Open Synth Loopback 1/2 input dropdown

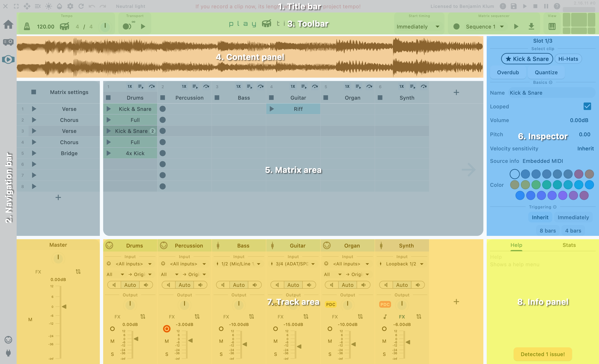(x=402, y=264)
